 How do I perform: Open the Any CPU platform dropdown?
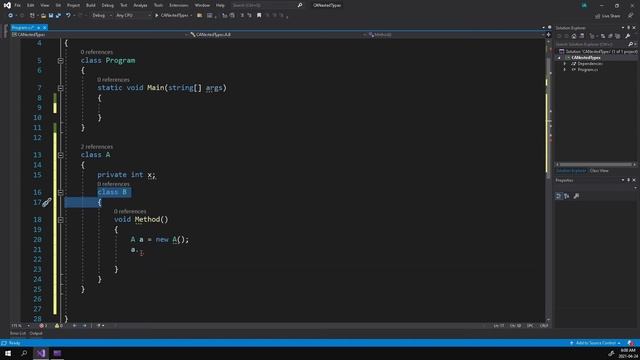point(133,16)
